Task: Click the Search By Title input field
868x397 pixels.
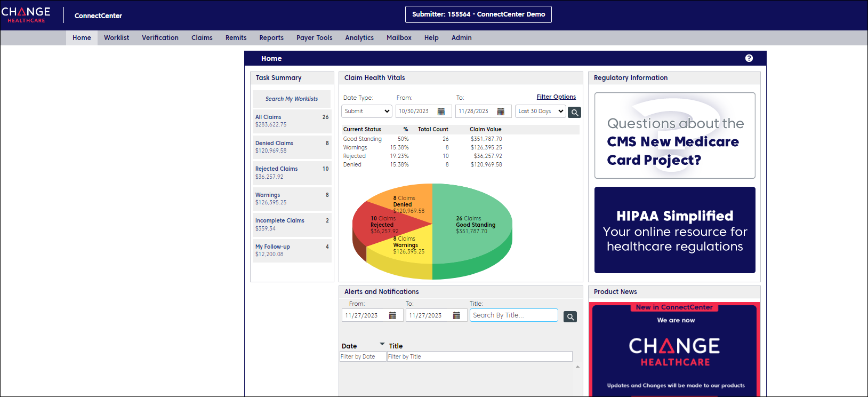Action: [x=513, y=315]
